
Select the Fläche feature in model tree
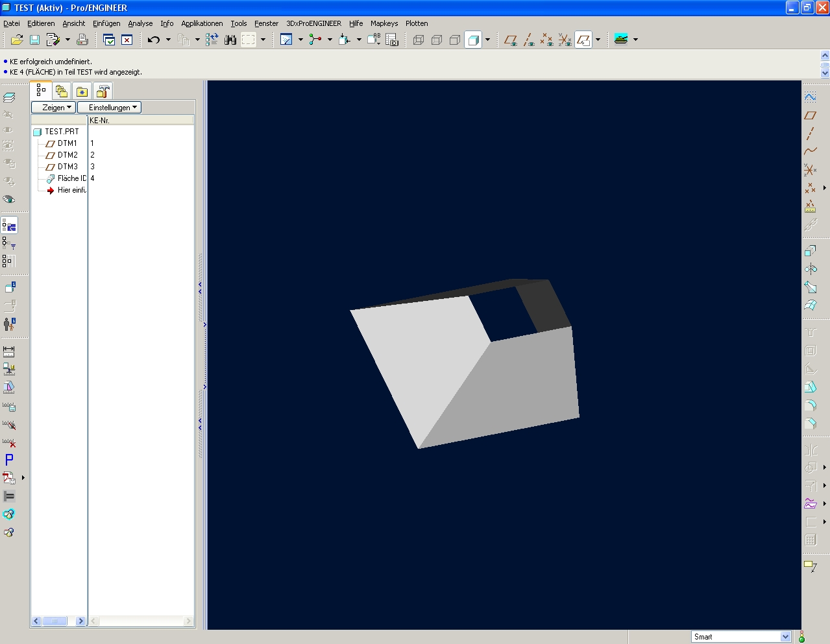(71, 178)
